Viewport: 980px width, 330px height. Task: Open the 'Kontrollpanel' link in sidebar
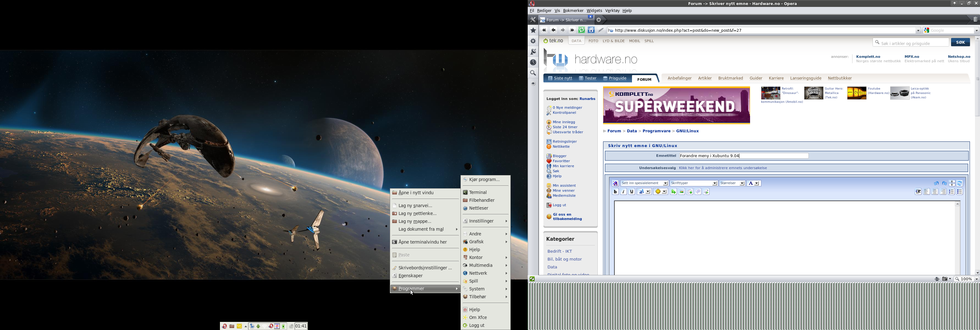pyautogui.click(x=564, y=113)
